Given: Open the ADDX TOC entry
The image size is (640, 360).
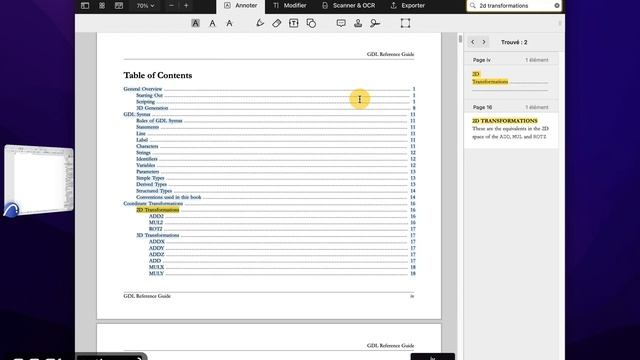Looking at the screenshot, I should 157,242.
